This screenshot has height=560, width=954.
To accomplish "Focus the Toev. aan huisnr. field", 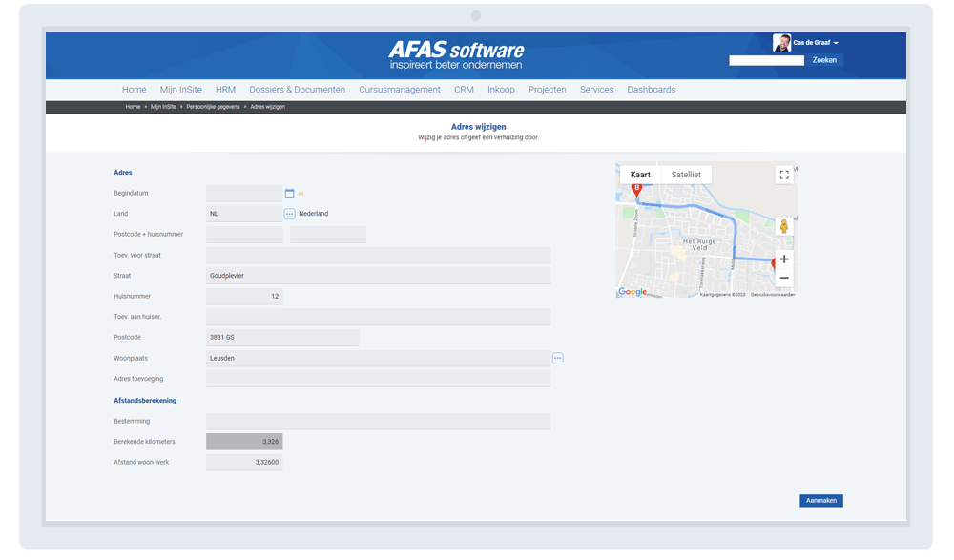I will pyautogui.click(x=379, y=317).
